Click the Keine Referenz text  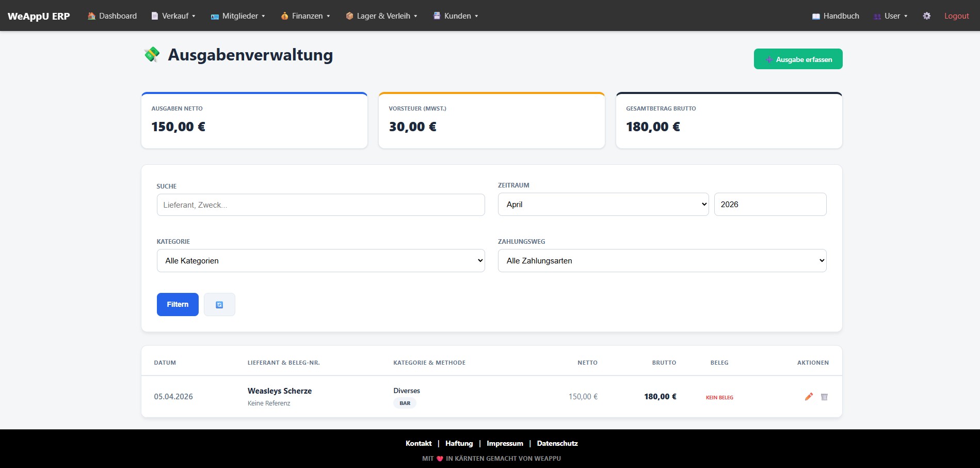click(x=269, y=403)
